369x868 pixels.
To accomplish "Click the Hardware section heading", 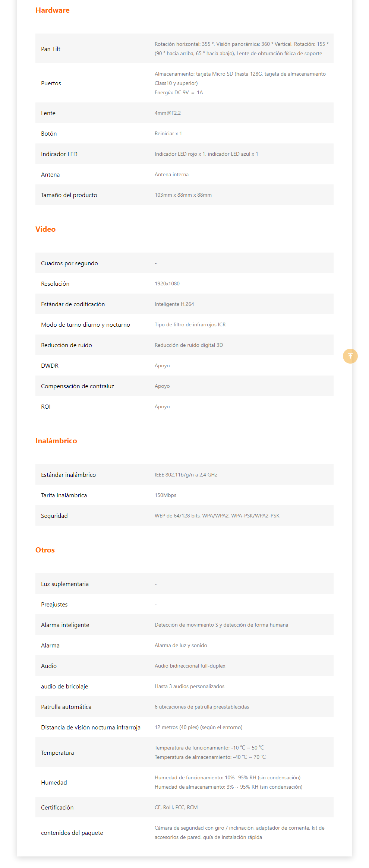I will click(53, 10).
